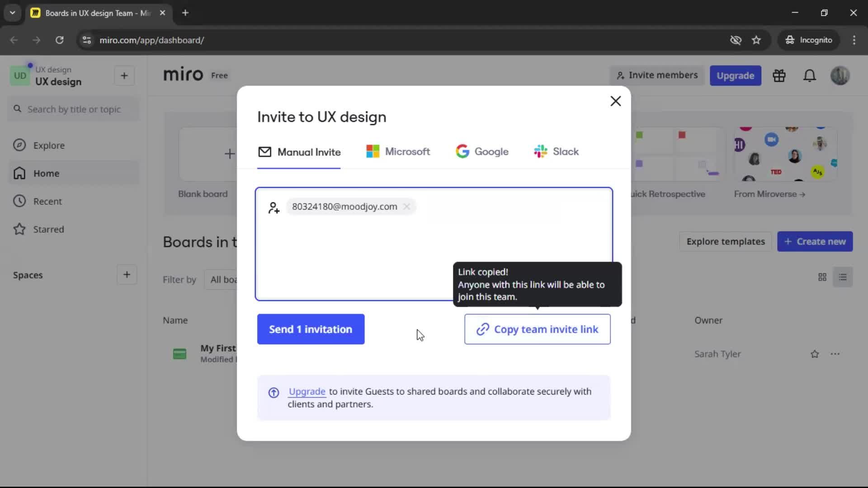
Task: Open Recent boards in the sidebar
Action: coord(74,202)
